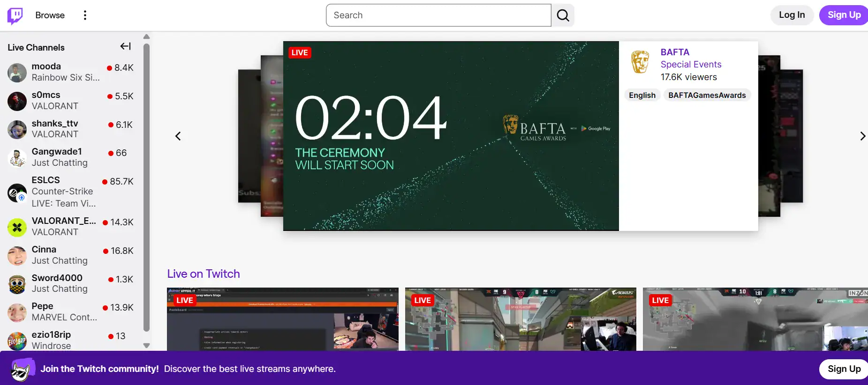
Task: Open the rightmost live stream thumbnail
Action: click(x=755, y=319)
